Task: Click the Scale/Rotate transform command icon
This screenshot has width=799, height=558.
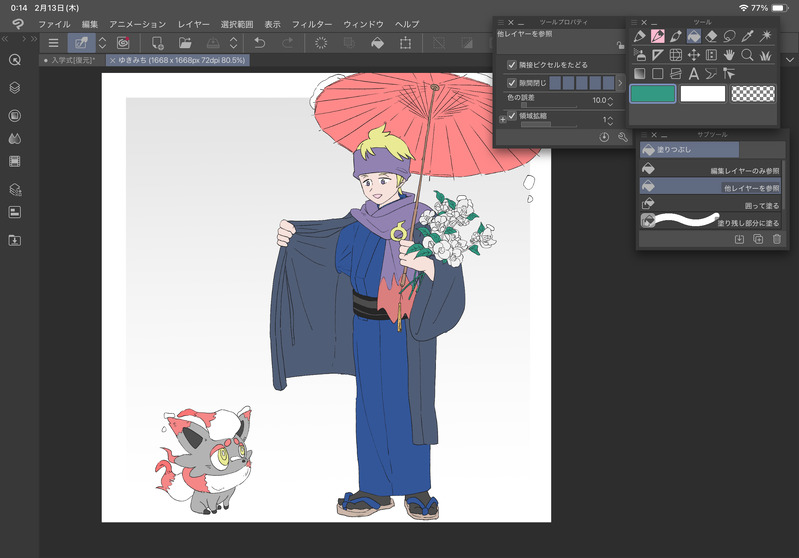Action: pos(406,43)
